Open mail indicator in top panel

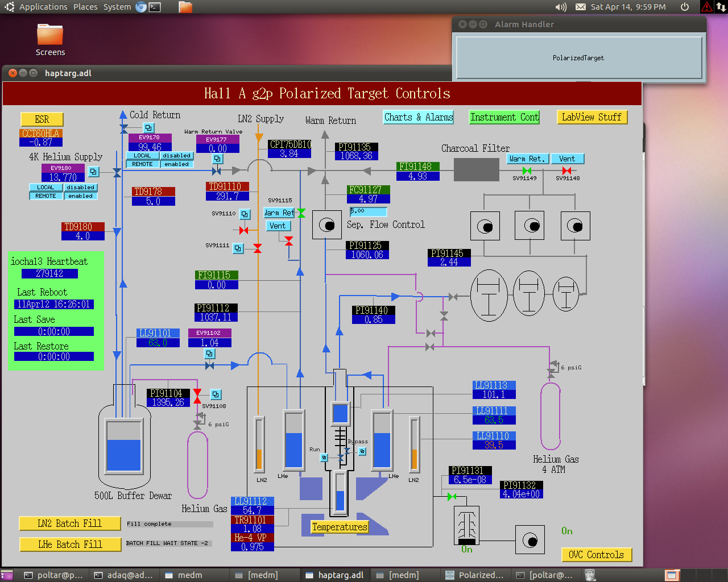[x=581, y=7]
